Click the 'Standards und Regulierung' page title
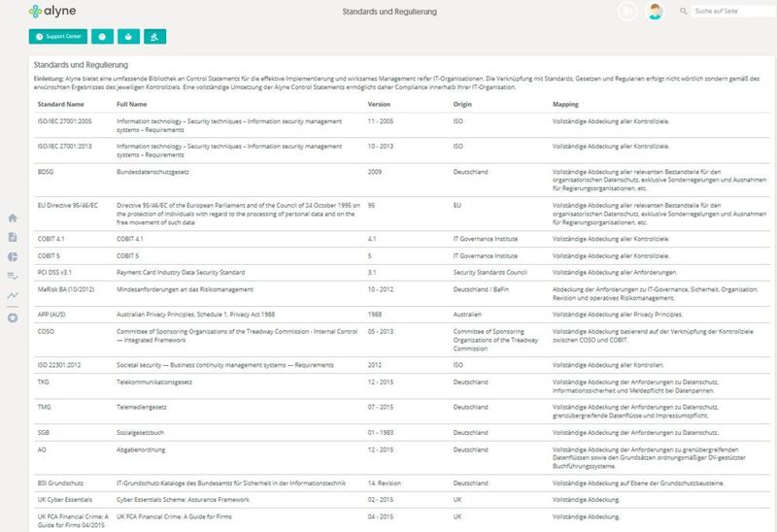This screenshot has height=532, width=777. tap(389, 12)
